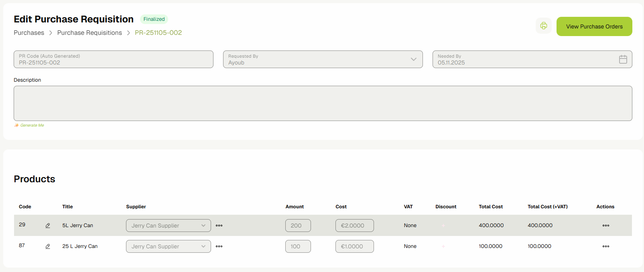Screen dimensions: 644x272
Task: Click edit pencil for 25 L Jerry Can
Action: pyautogui.click(x=48, y=246)
